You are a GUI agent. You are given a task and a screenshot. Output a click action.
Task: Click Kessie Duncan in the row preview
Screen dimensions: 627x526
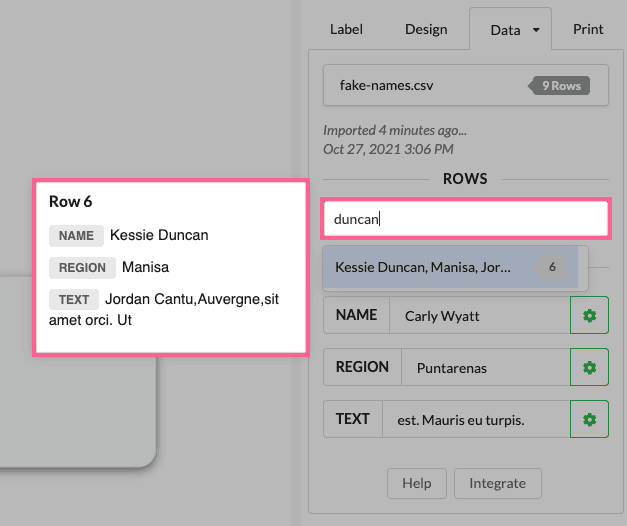[159, 235]
